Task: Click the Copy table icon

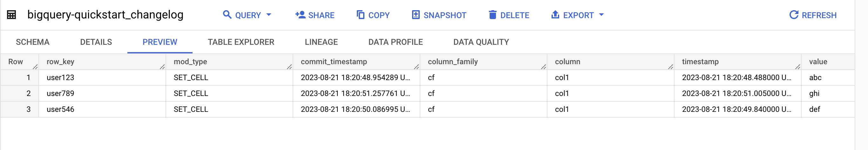Action: point(361,15)
